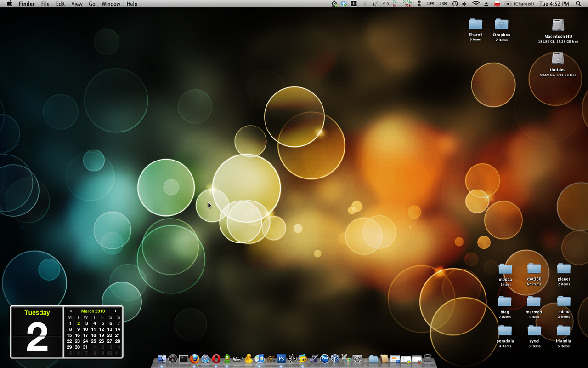The width and height of the screenshot is (588, 368).
Task: Open the Opera browser in dock
Action: tap(216, 359)
